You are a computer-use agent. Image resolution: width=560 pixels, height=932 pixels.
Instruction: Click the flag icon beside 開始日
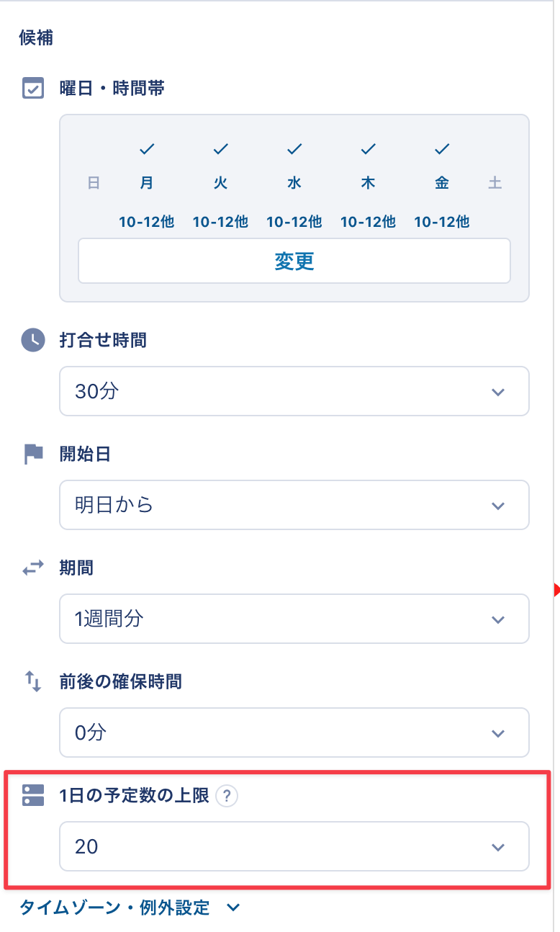[x=33, y=454]
